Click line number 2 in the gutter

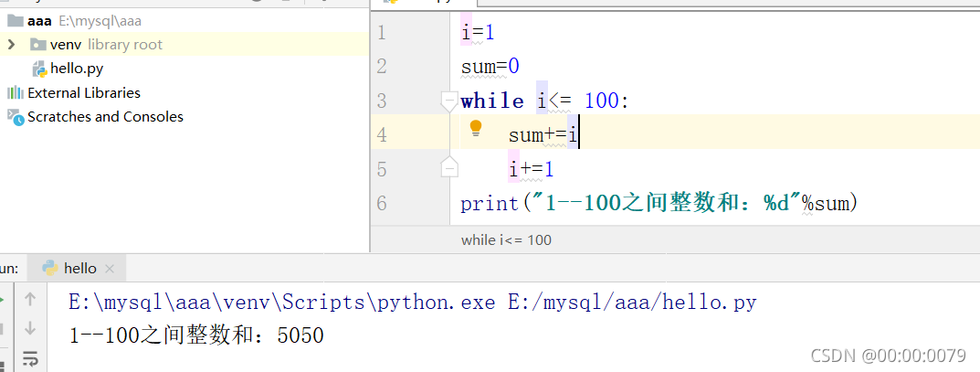coord(382,67)
